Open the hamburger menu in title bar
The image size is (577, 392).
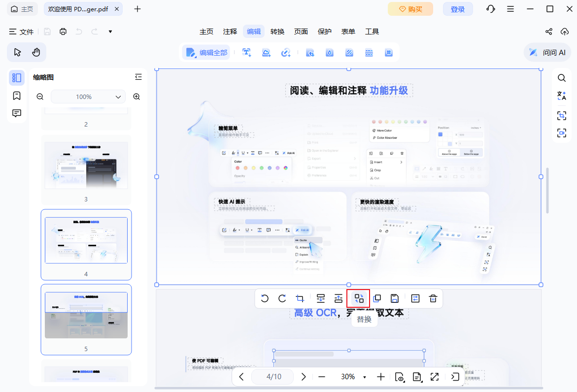[x=510, y=9]
